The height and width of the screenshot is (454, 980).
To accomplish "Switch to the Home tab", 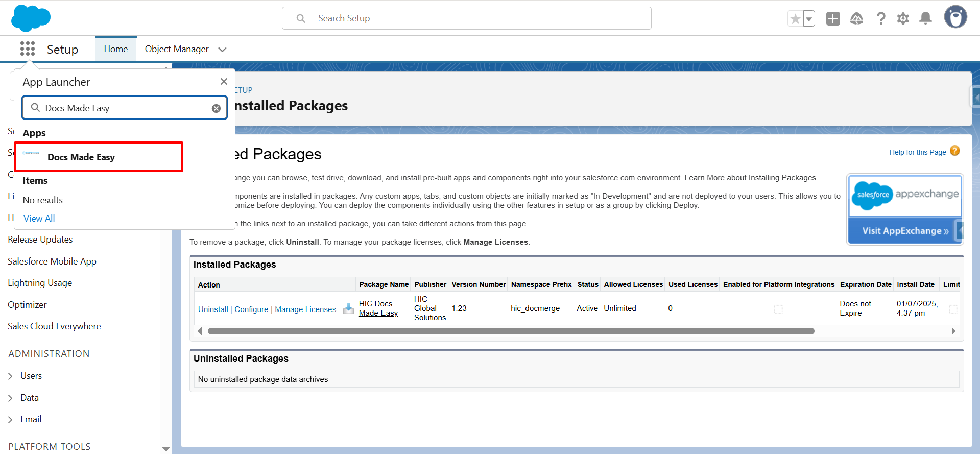I will coord(116,49).
